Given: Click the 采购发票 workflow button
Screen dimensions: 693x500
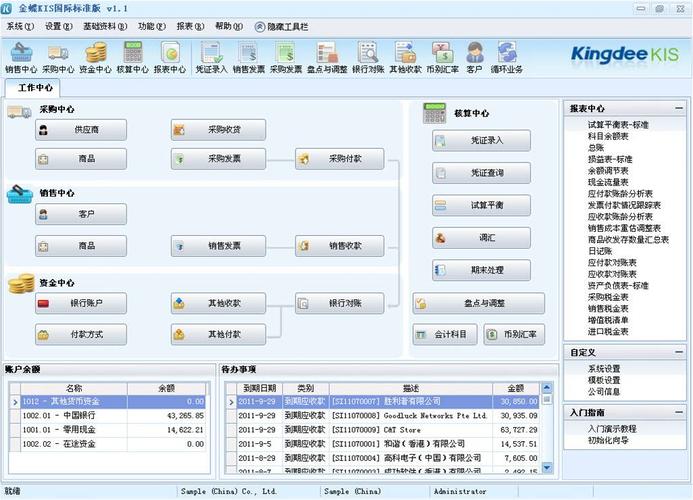Looking at the screenshot, I should coord(218,159).
